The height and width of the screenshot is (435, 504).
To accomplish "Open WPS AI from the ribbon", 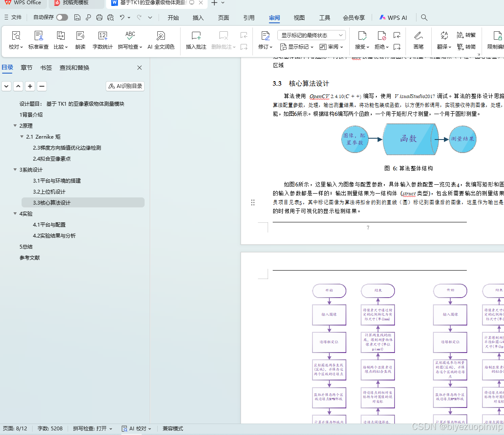I will point(393,18).
